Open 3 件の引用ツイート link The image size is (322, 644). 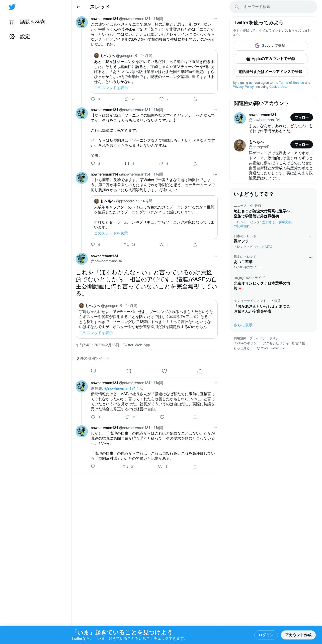tap(93, 358)
